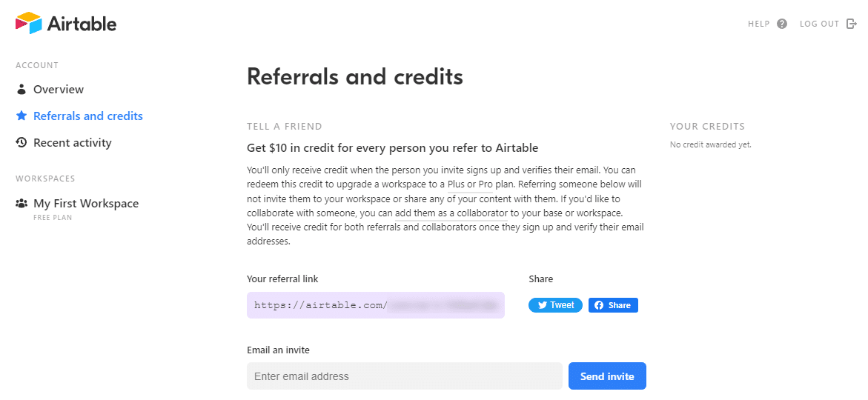Click the Twitter bird icon in Tweet button
Screen dimensions: 868x400
(543, 305)
